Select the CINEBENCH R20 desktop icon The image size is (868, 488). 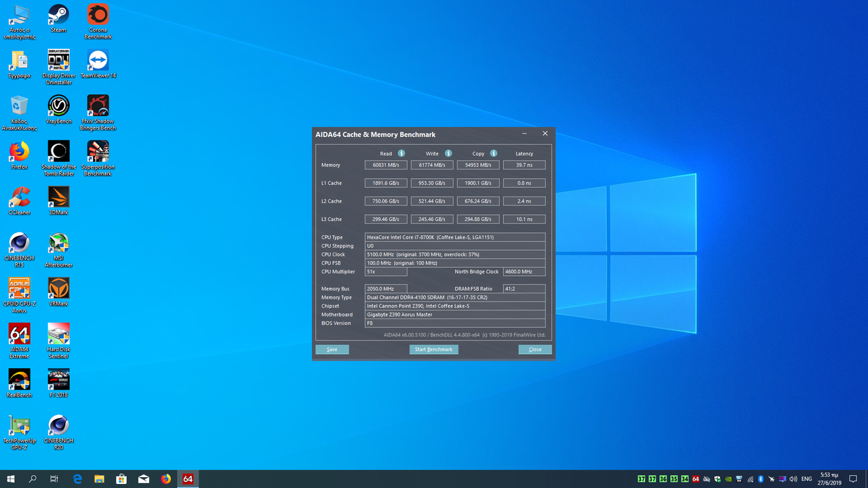(58, 432)
